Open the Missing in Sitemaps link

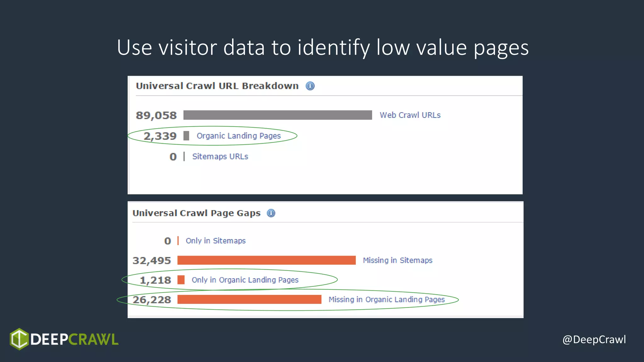coord(397,260)
